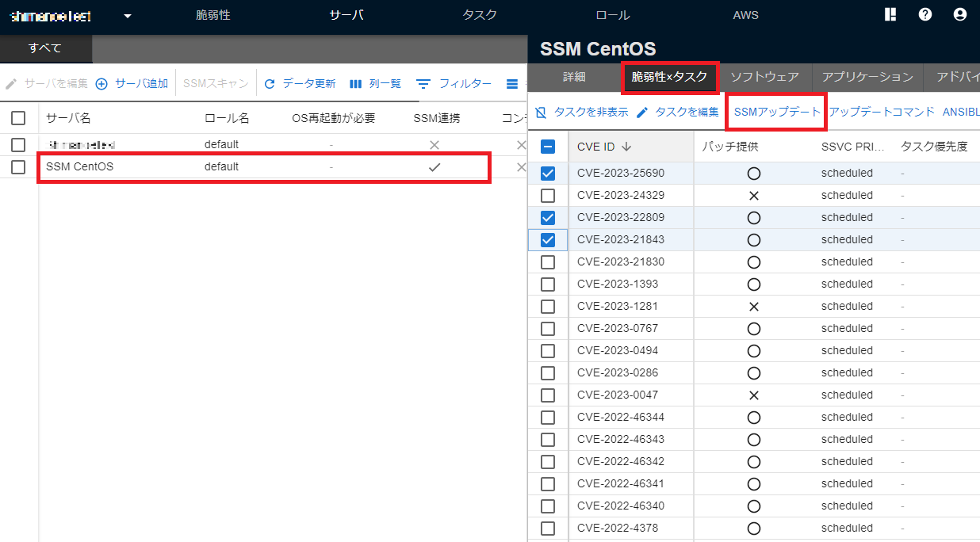The width and height of the screenshot is (980, 542).
Task: Click the SSMアップデート button
Action: pos(777,113)
